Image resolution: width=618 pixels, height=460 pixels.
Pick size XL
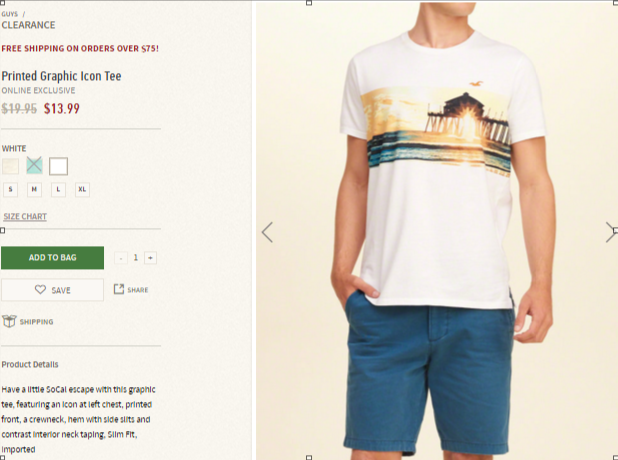(x=82, y=189)
